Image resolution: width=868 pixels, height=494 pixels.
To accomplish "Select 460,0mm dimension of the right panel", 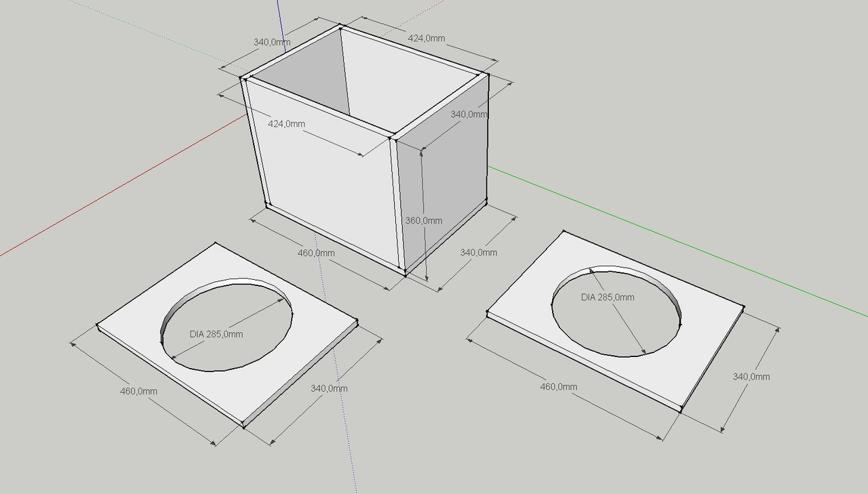I will point(559,387).
